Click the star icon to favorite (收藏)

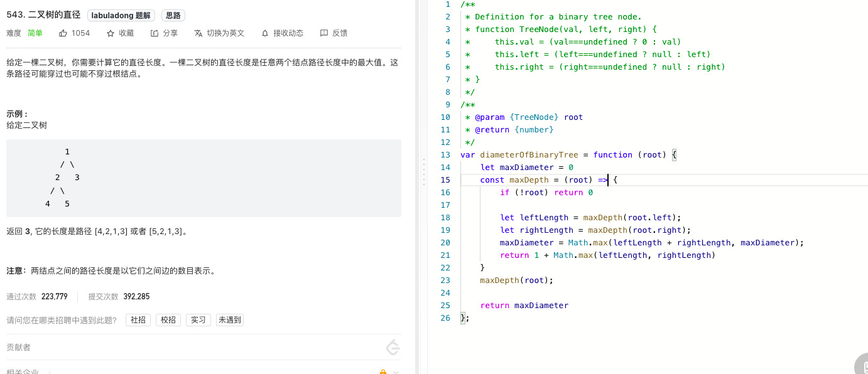[x=111, y=33]
